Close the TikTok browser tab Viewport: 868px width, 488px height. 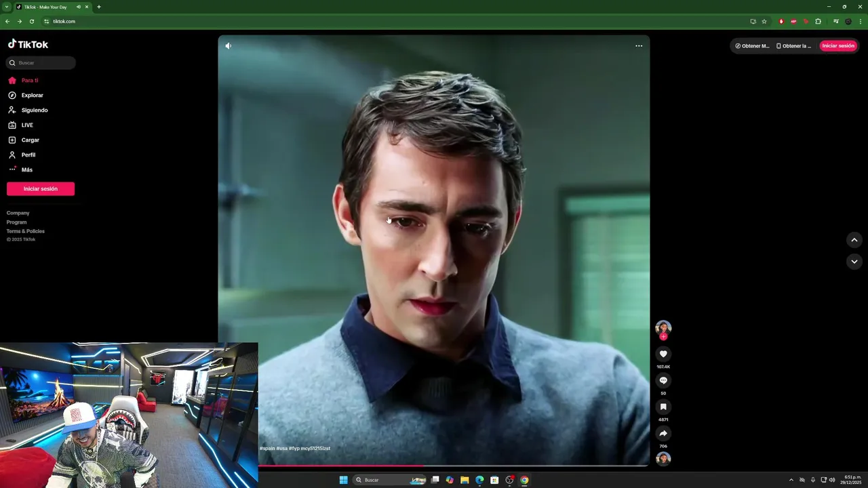coord(87,7)
